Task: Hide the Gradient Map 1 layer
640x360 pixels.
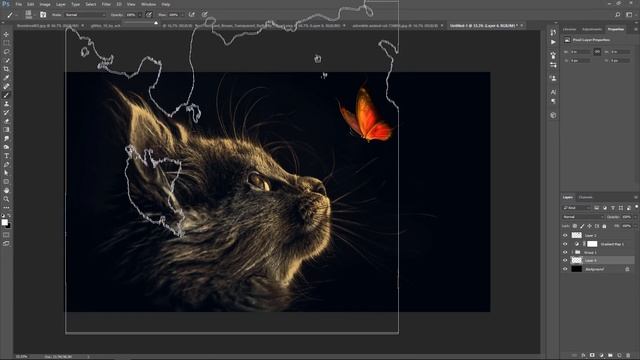Action: pos(565,244)
